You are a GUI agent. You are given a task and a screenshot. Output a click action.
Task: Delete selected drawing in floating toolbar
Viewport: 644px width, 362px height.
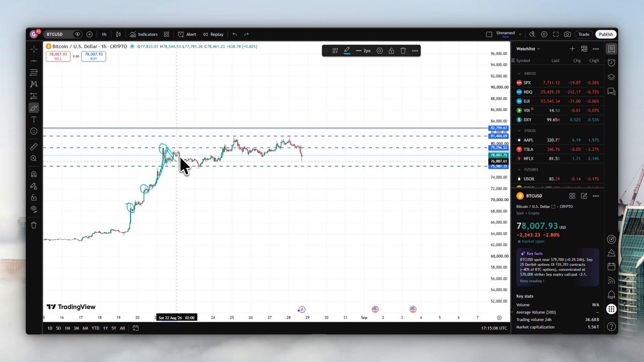(403, 50)
